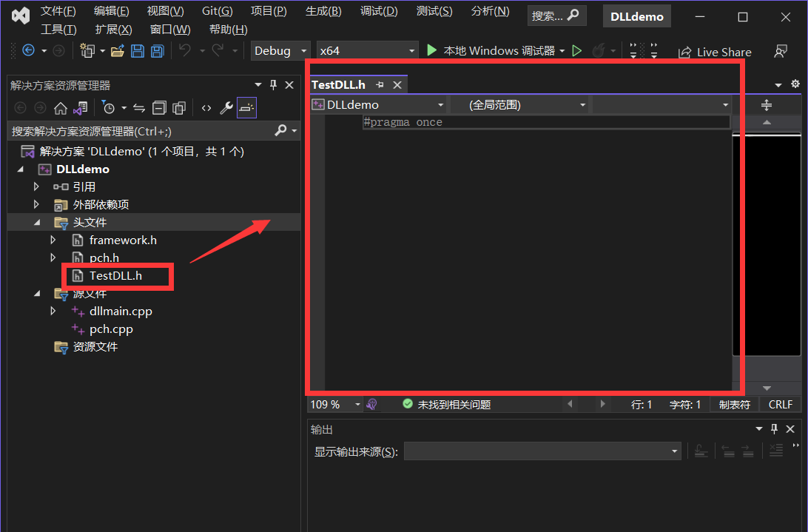Screen dimensions: 808x532
Task: Open the global scope (全局范围) dropdown
Action: coord(520,104)
